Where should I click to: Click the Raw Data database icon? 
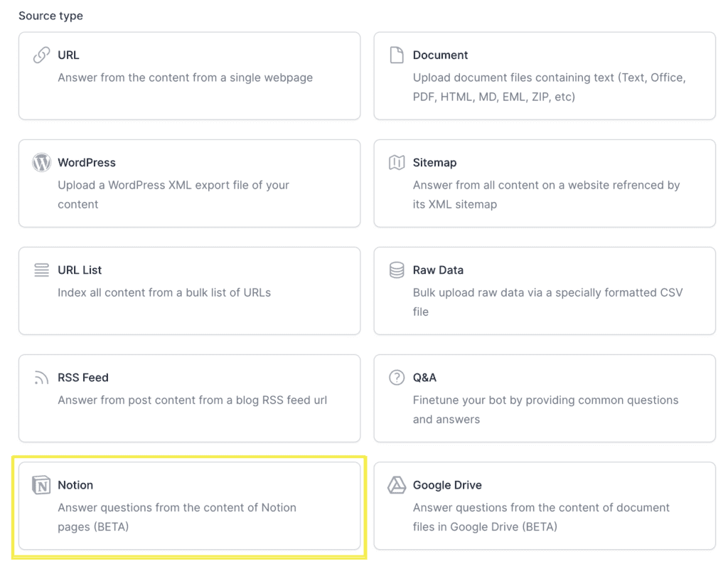397,270
